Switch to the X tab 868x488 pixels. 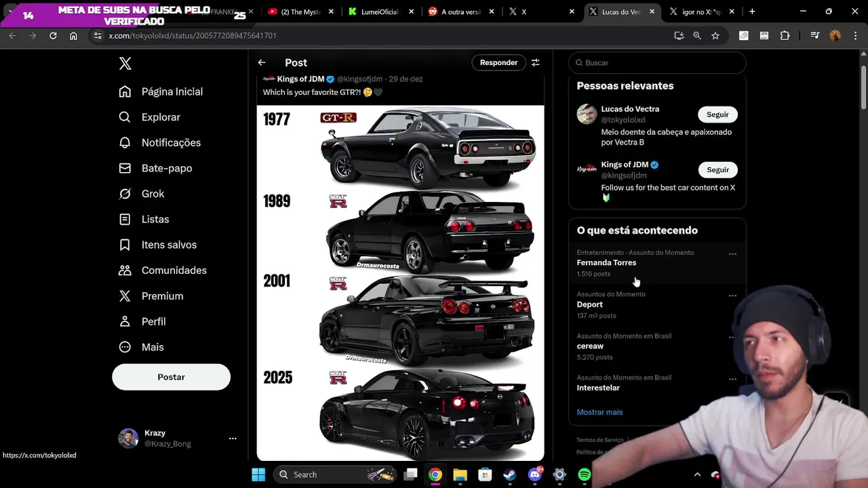tap(540, 12)
